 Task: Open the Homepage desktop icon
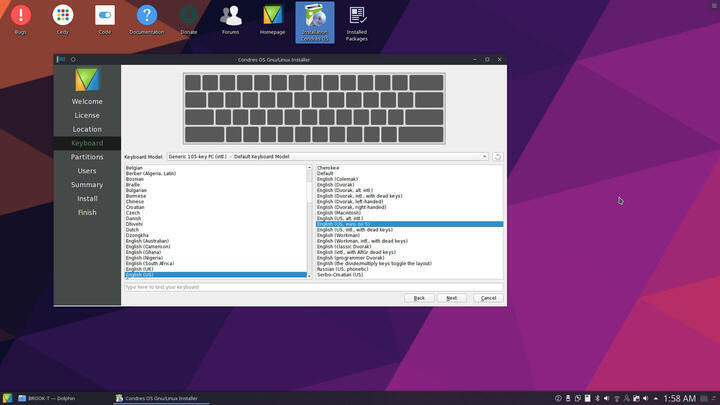272,20
